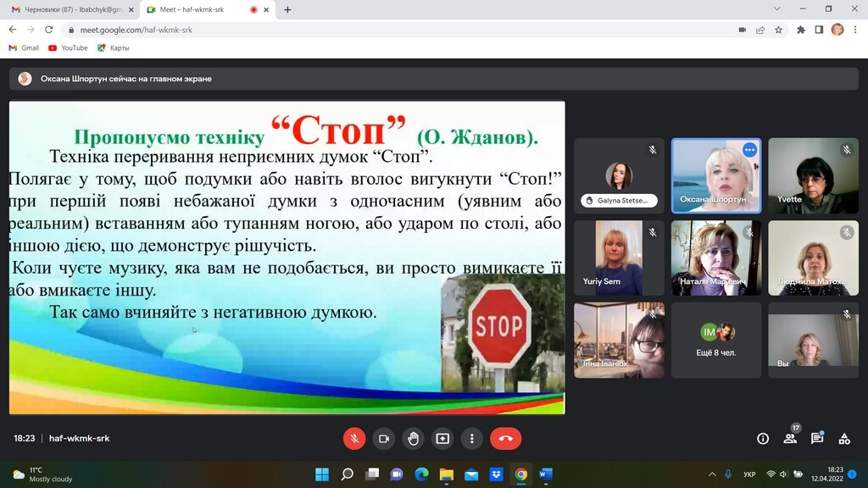868x488 pixels.
Task: Open Dropbox from taskbar
Action: point(496,474)
